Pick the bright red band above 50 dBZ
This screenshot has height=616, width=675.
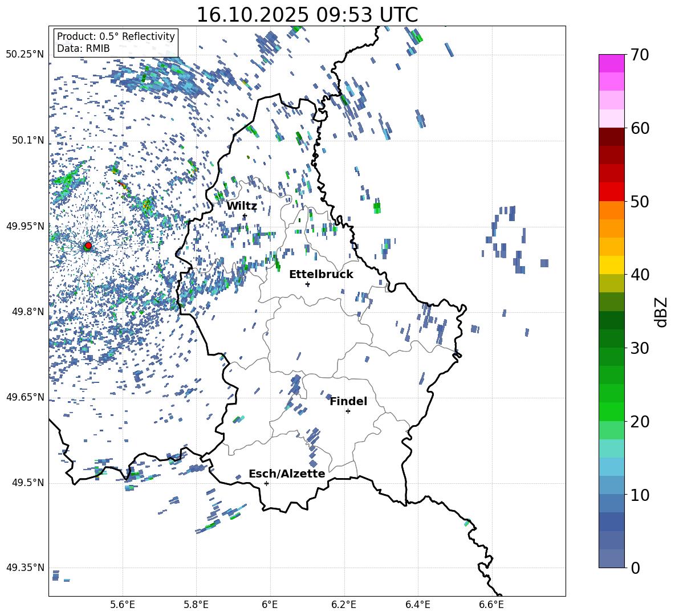click(612, 191)
